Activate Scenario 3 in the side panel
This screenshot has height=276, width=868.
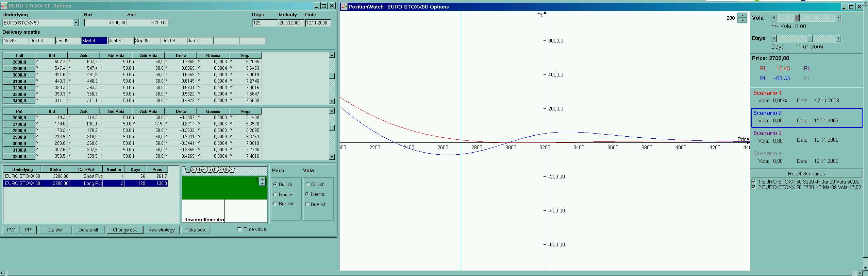pyautogui.click(x=767, y=133)
